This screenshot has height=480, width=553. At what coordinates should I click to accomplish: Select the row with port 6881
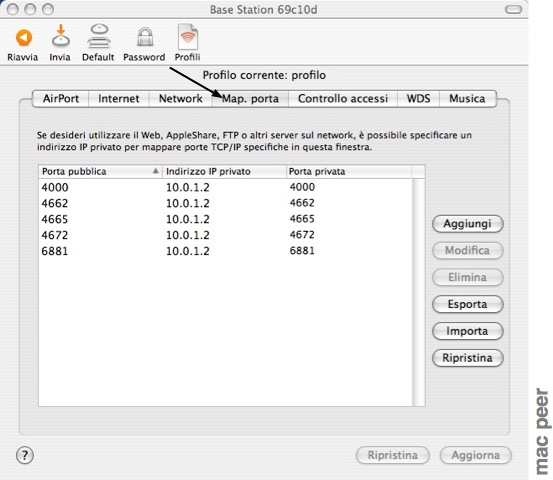coord(225,251)
